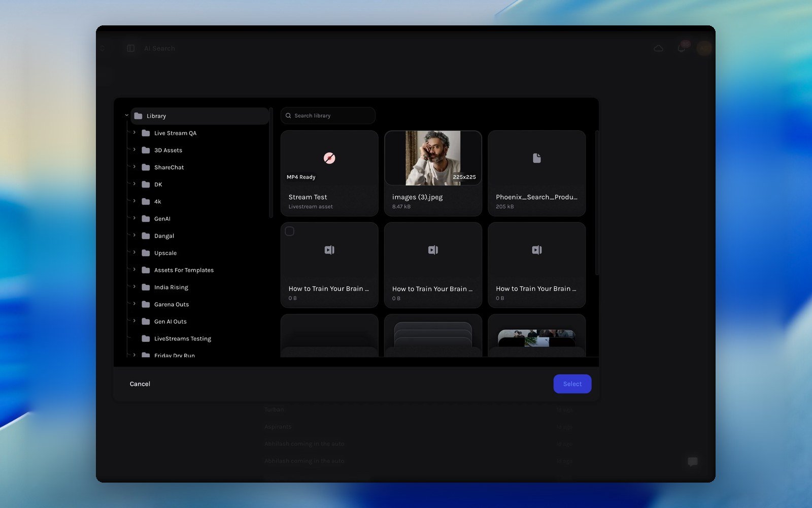The height and width of the screenshot is (508, 812).
Task: Click the Garena Outs folder icon
Action: (x=146, y=304)
